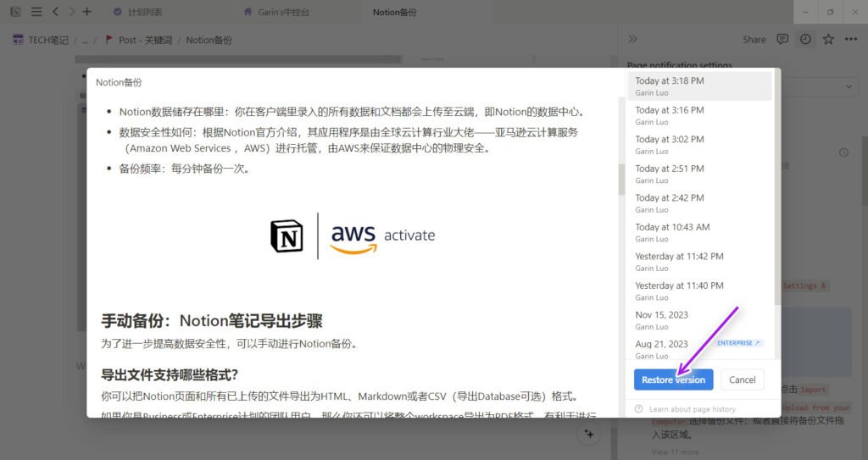The height and width of the screenshot is (460, 868).
Task: Select version Today at 3:02 PM
Action: tap(699, 145)
